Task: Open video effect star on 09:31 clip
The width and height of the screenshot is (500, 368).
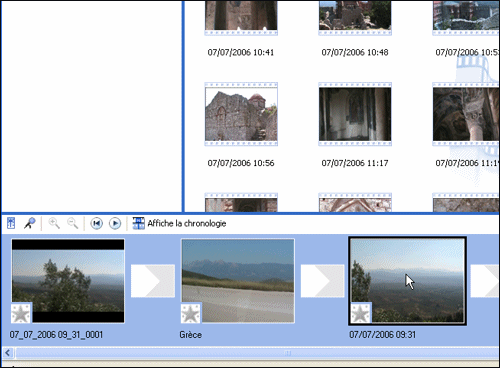Action: click(x=361, y=313)
